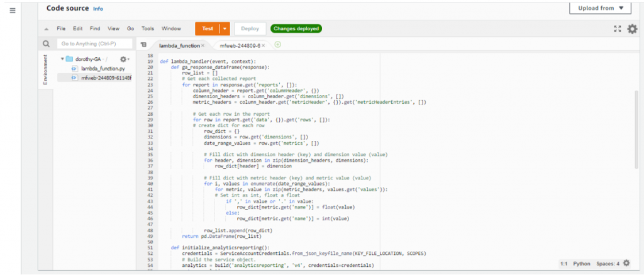Select mfweb-244809-61148f file in the tree
644x275 pixels.
click(x=106, y=77)
